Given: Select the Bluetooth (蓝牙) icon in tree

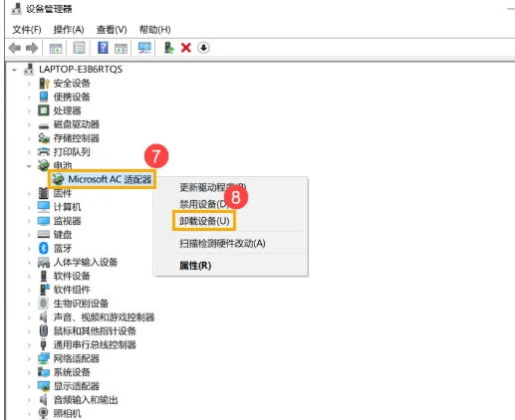Looking at the screenshot, I should click(x=44, y=248).
